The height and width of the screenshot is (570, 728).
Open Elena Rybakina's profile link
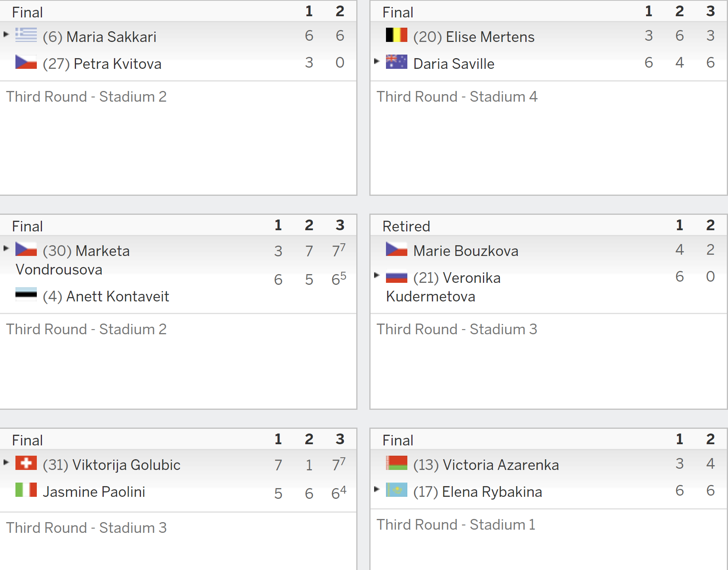pos(492,492)
